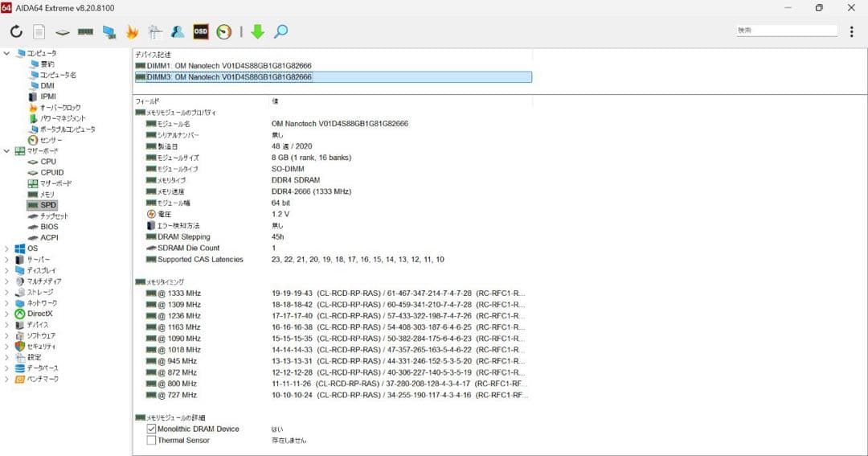Click the magnifying glass search icon
868x456 pixels.
tap(280, 32)
